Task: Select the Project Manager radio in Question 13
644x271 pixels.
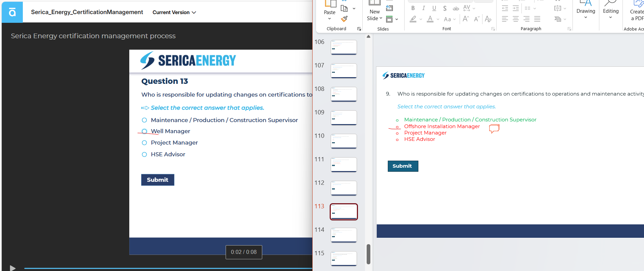Action: 144,143
